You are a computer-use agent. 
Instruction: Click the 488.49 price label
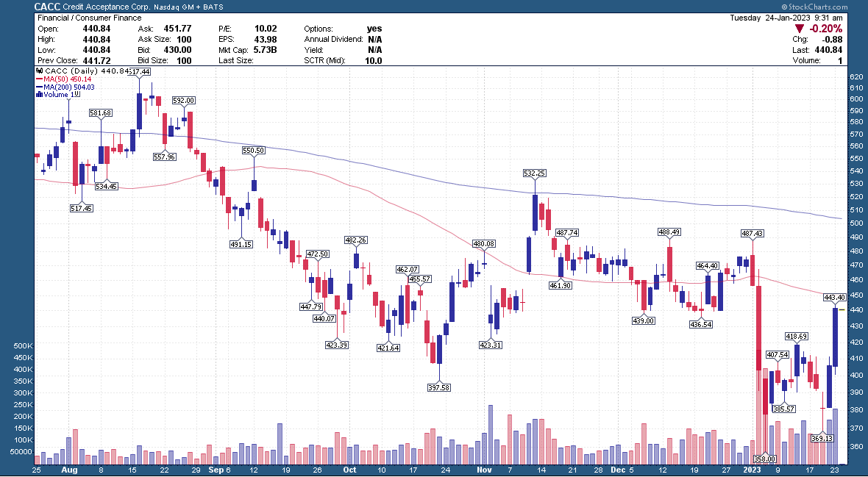pyautogui.click(x=669, y=232)
